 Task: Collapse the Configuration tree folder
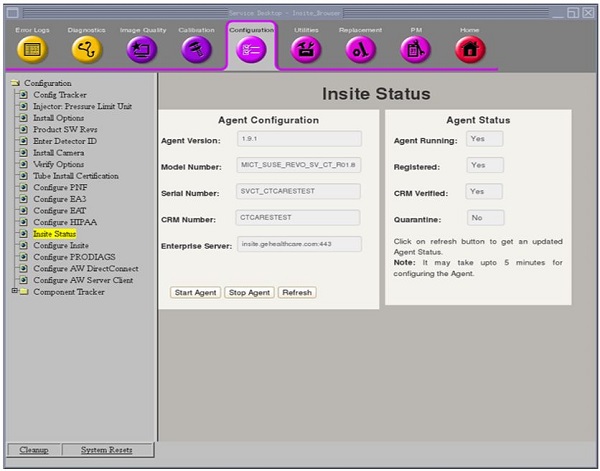click(15, 83)
